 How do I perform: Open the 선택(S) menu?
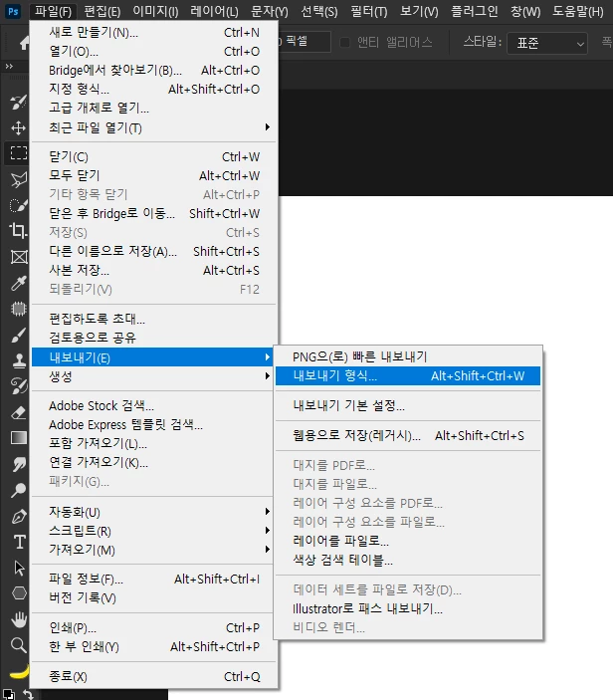pyautogui.click(x=319, y=11)
